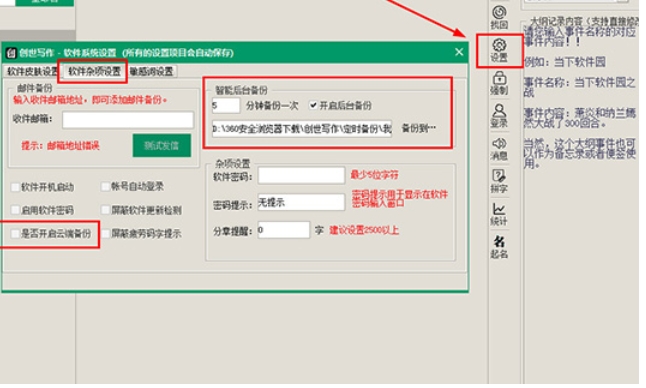The height and width of the screenshot is (388, 646).
Task: Enable the 帐号自动登录 checkbox
Action: (x=105, y=187)
